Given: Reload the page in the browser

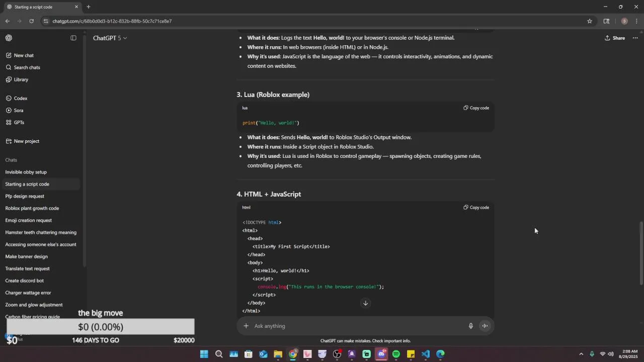Looking at the screenshot, I should pos(31,21).
